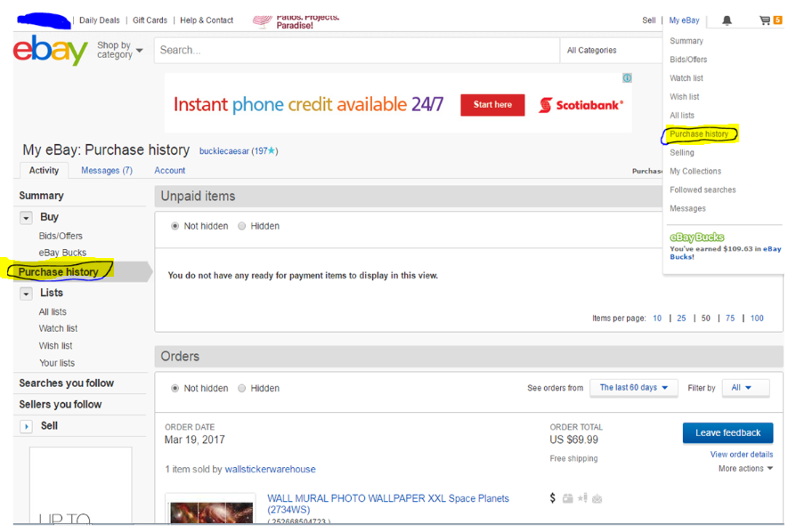Open Purchase history in left sidebar
The width and height of the screenshot is (788, 532).
point(58,272)
